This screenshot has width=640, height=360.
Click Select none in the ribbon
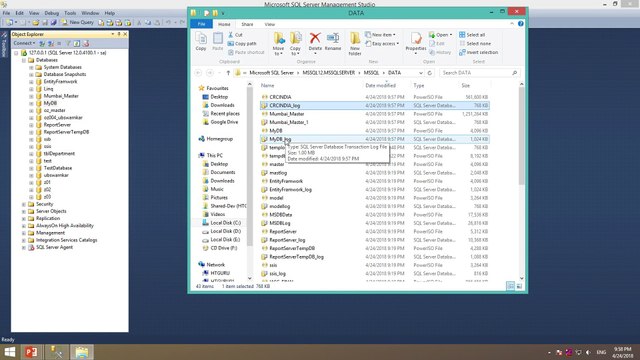[475, 44]
